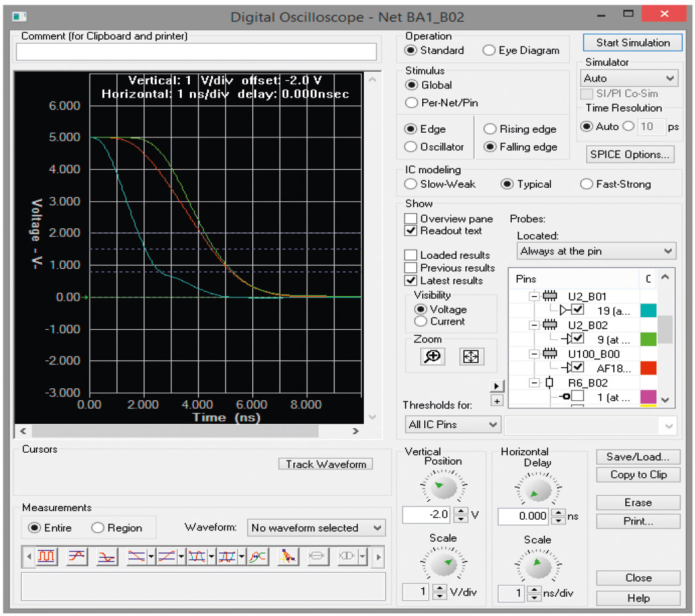Select Oscillator stimulus type
This screenshot has height=616, width=695.
point(410,147)
